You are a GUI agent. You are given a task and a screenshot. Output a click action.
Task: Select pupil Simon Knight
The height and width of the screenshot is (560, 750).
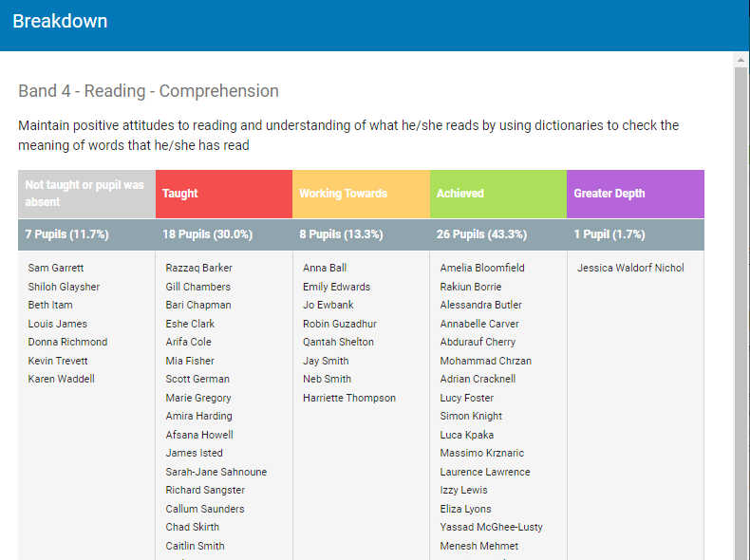(471, 416)
